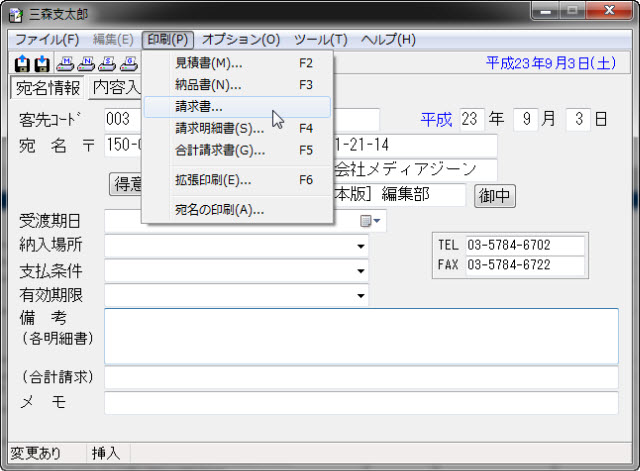
Task: Click the メモ input field
Action: click(360, 402)
